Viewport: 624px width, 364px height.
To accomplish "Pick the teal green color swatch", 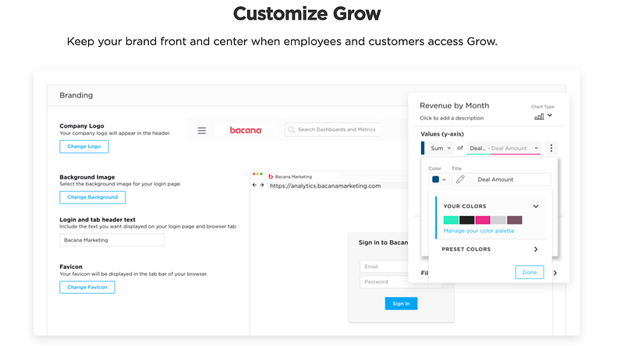I will (x=451, y=220).
